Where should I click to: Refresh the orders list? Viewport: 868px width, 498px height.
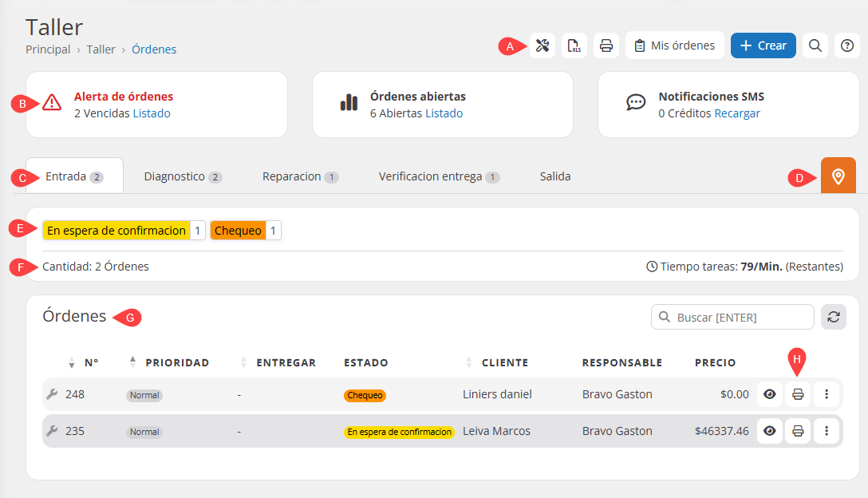coord(834,317)
